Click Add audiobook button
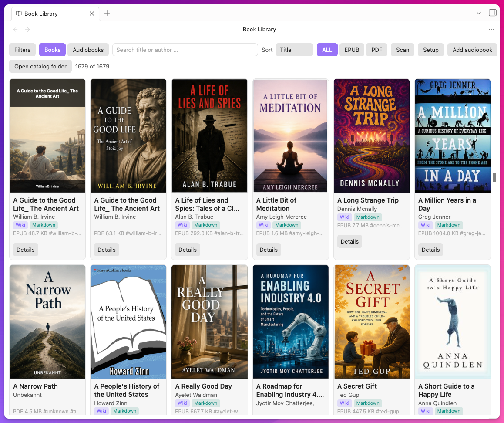The height and width of the screenshot is (423, 504). 472,50
